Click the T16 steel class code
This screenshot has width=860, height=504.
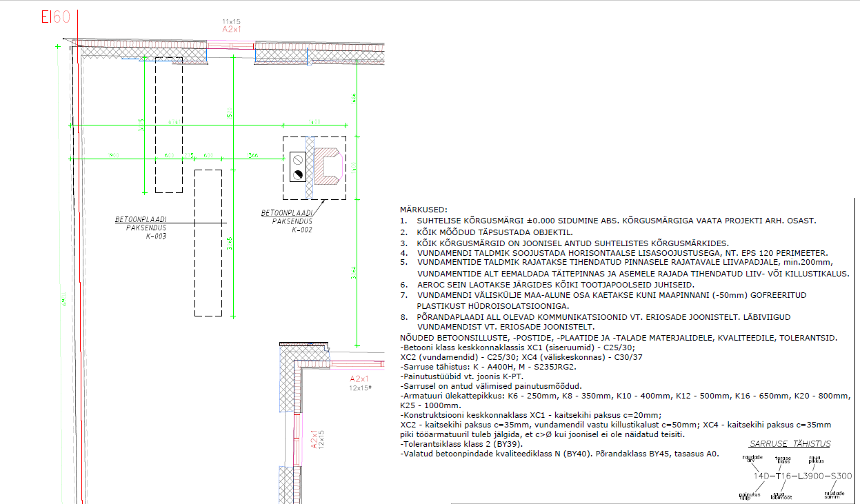(x=783, y=476)
